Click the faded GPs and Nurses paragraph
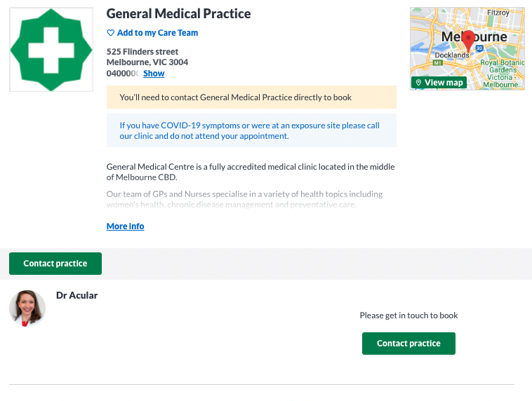The width and height of the screenshot is (532, 401). (244, 199)
